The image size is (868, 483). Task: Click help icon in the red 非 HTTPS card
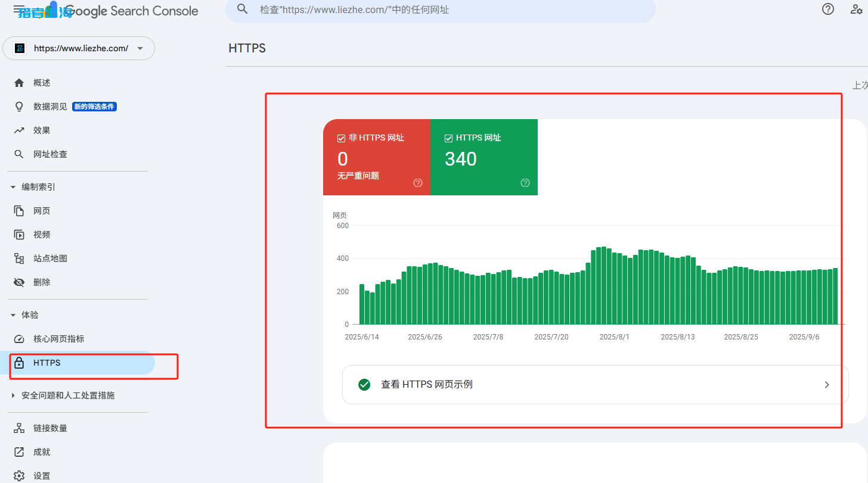(418, 183)
